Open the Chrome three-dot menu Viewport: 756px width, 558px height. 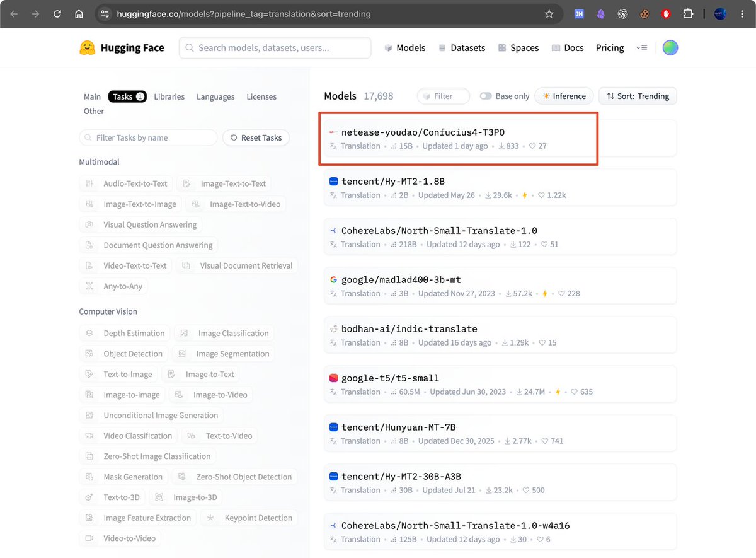742,14
